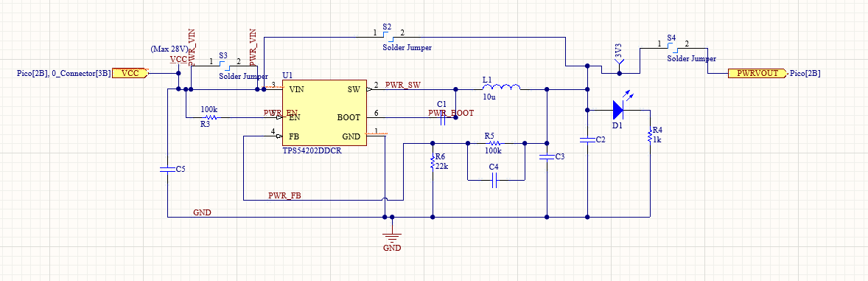868x281 pixels.
Task: Select the VCC input port
Action: click(x=130, y=72)
